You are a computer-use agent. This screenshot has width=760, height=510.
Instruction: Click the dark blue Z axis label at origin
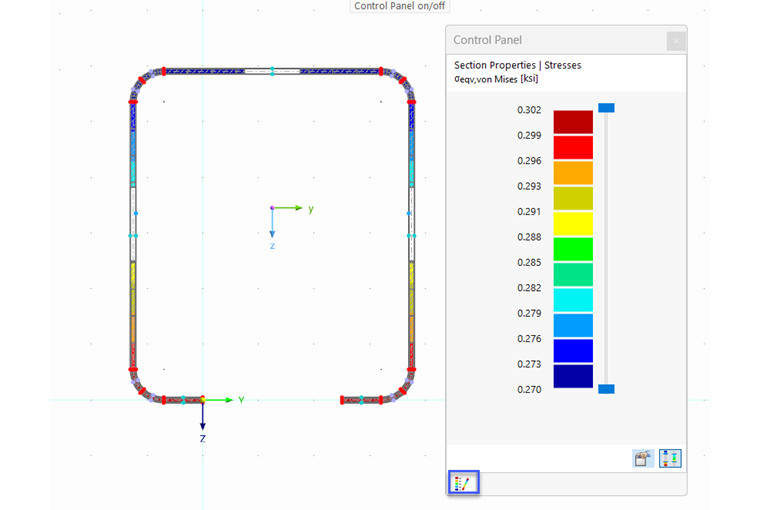pyautogui.click(x=203, y=438)
